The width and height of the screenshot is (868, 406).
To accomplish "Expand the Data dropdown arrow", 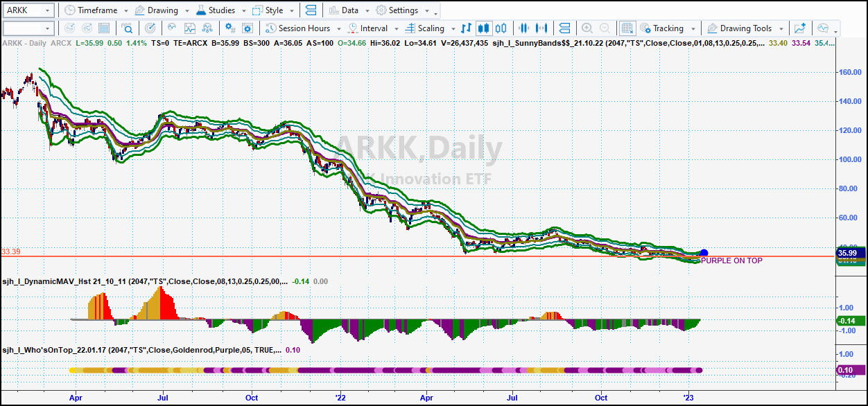I will [x=367, y=11].
